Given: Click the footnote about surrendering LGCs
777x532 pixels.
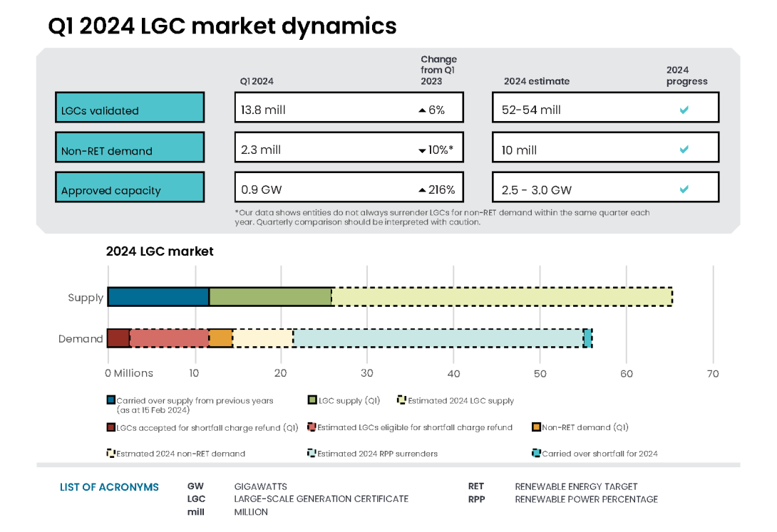Looking at the screenshot, I should coord(442,217).
